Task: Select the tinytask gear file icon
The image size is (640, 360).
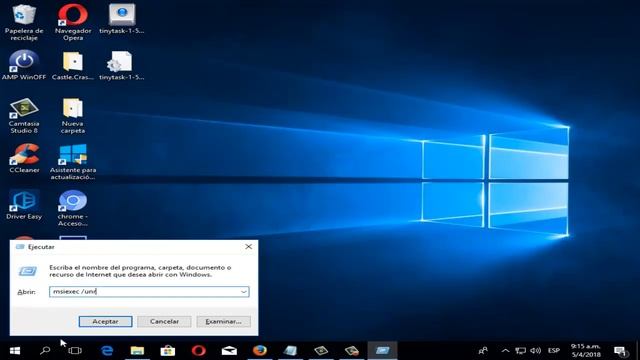Action: tap(122, 65)
